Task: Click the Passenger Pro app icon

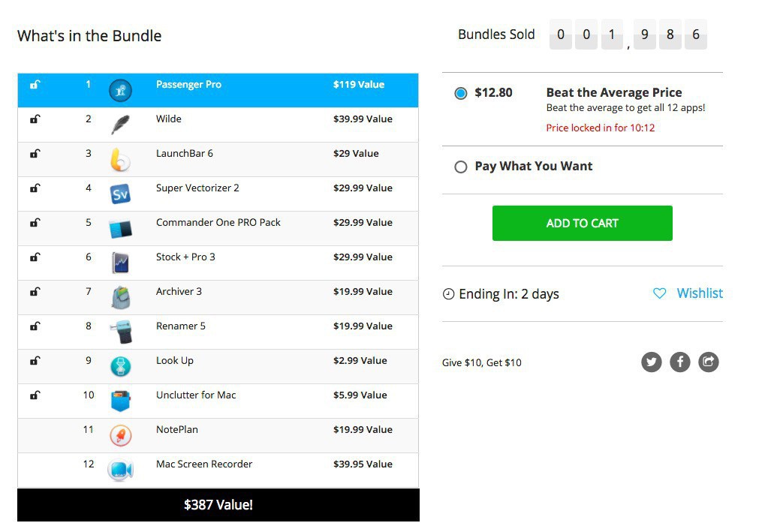Action: (x=120, y=90)
